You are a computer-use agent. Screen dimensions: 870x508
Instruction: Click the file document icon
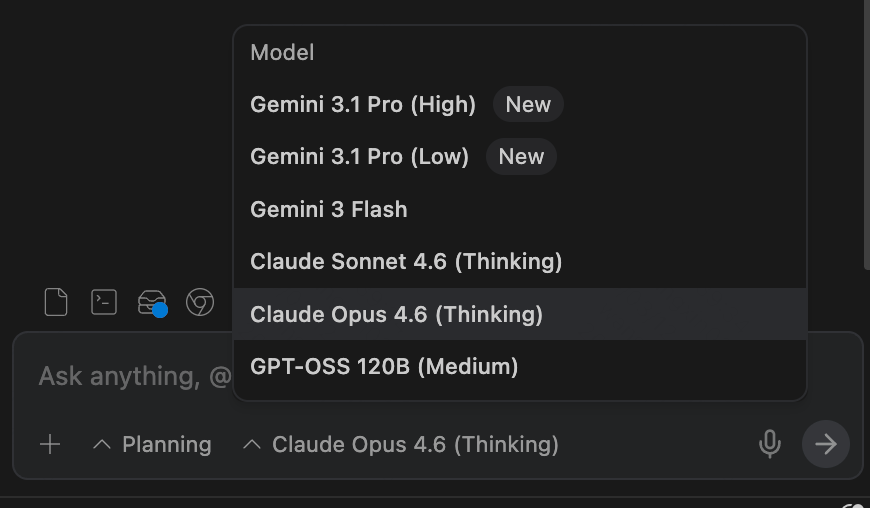[56, 302]
